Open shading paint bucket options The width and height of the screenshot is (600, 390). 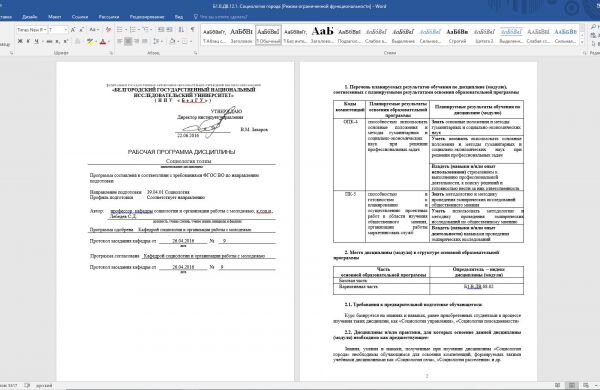point(172,41)
